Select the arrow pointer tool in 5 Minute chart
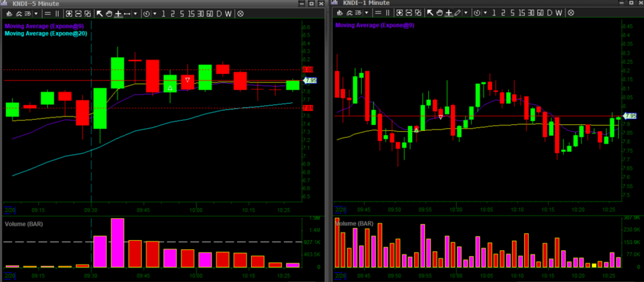644x282 pixels. pos(100,13)
